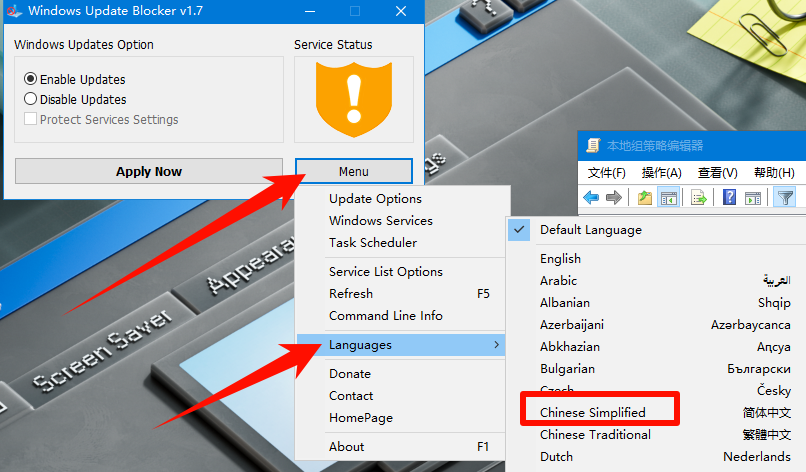The width and height of the screenshot is (806, 472).
Task: Click the Menu button
Action: coord(354,171)
